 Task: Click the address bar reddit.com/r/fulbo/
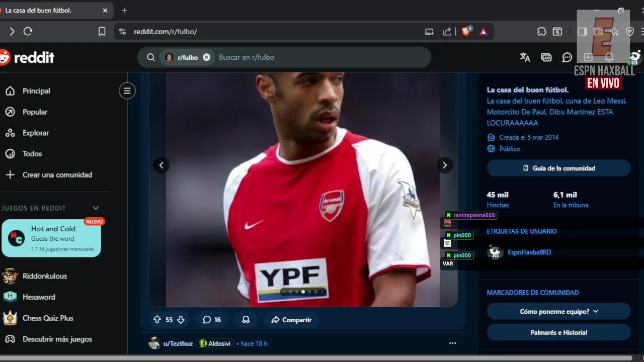166,32
